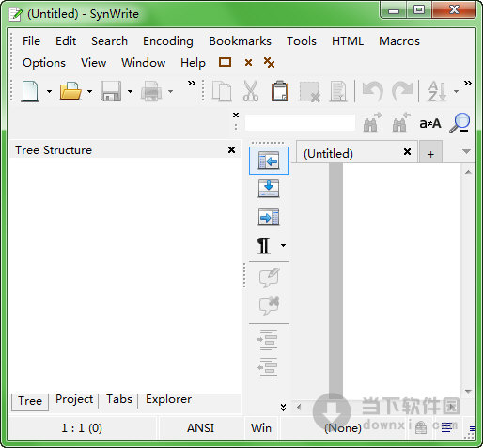Expand the View toolbar overflow chevron at the bottom

point(283,407)
